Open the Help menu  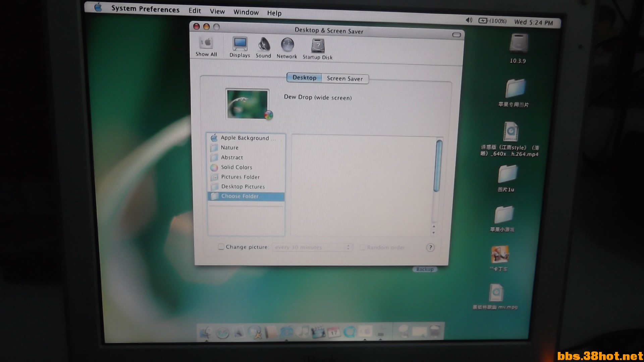274,13
